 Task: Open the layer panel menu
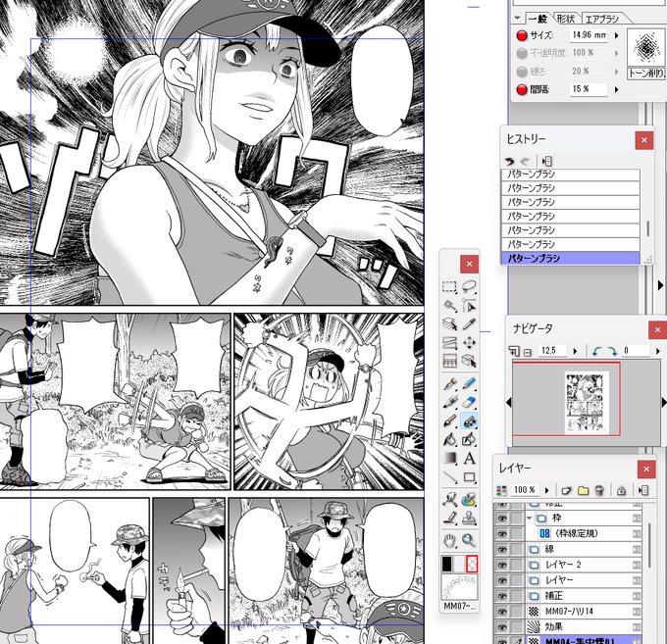pos(643,490)
